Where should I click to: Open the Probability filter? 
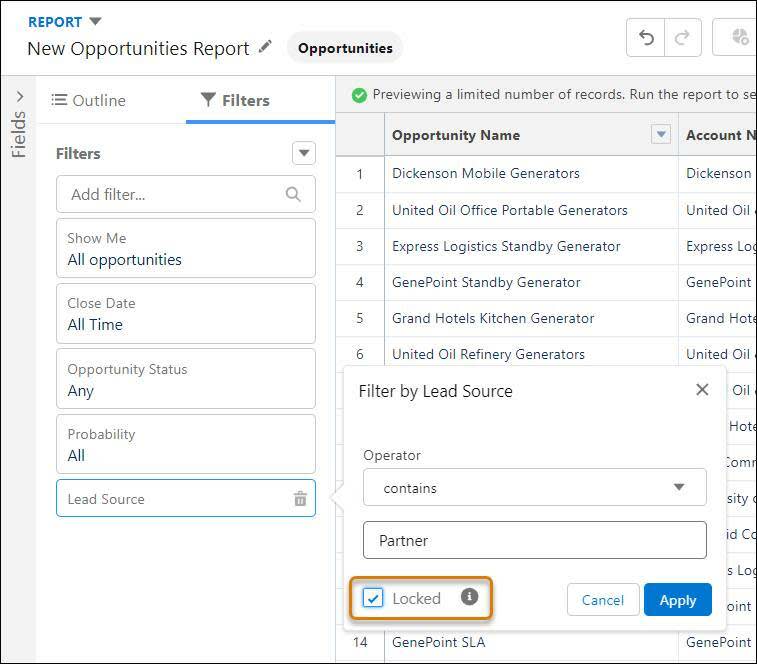click(x=186, y=444)
